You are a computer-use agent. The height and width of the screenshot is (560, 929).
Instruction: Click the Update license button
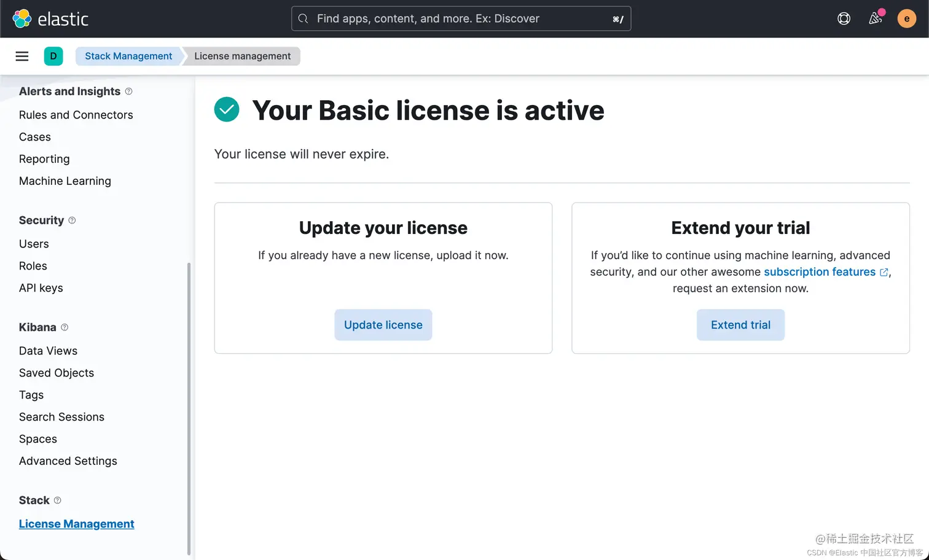click(383, 325)
